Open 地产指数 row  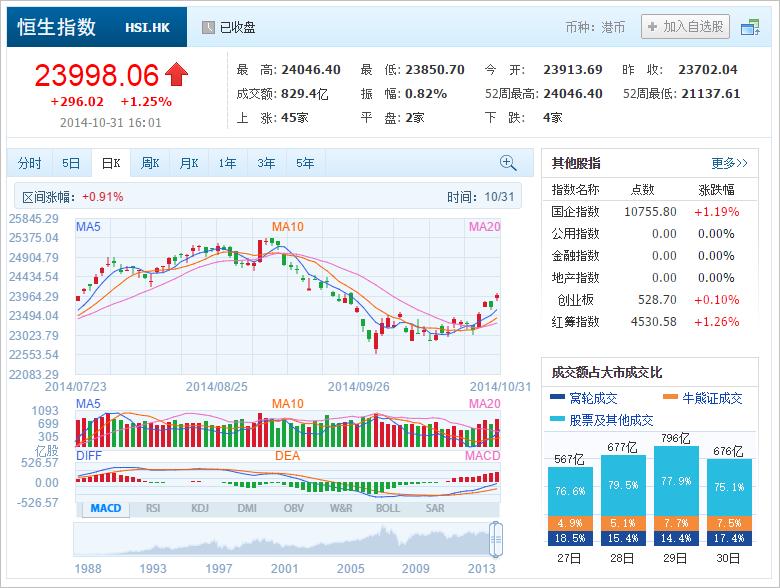[x=650, y=278]
